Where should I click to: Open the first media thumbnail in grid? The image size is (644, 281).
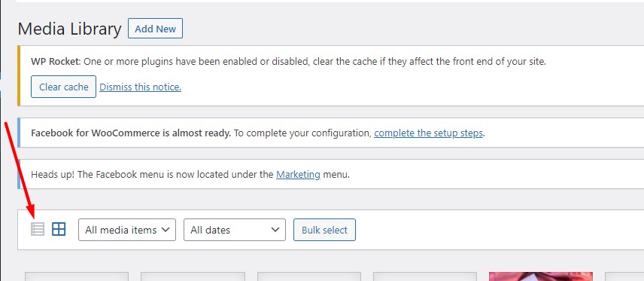77,276
